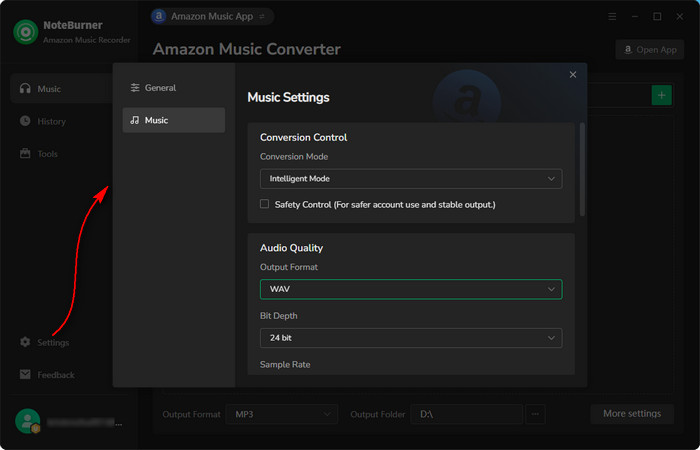Minimize the NoteBurner window
700x450 pixels.
pos(635,17)
